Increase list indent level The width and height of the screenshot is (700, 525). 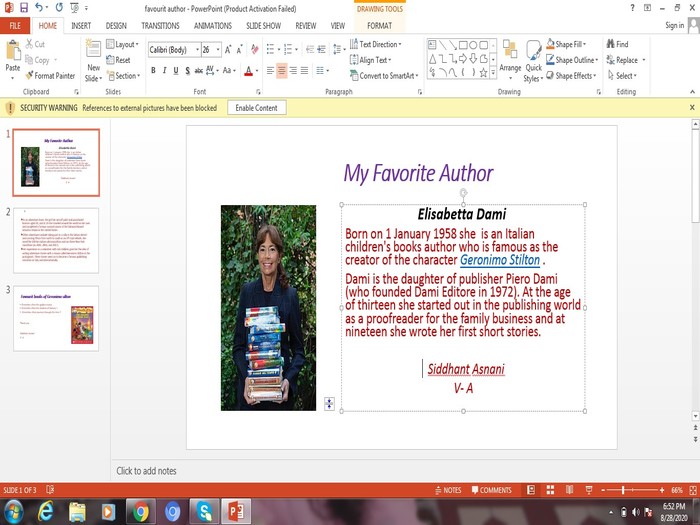tap(321, 50)
